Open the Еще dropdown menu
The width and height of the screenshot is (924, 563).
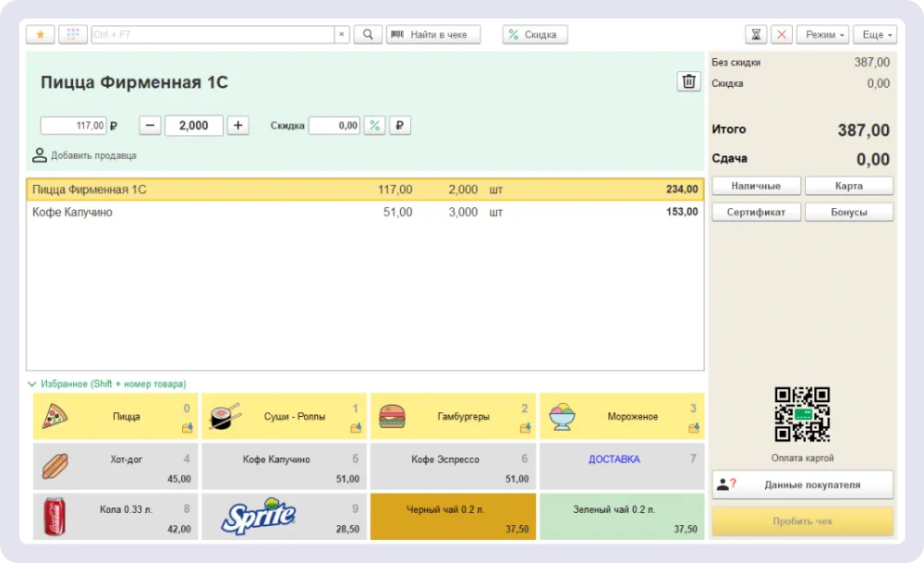873,34
